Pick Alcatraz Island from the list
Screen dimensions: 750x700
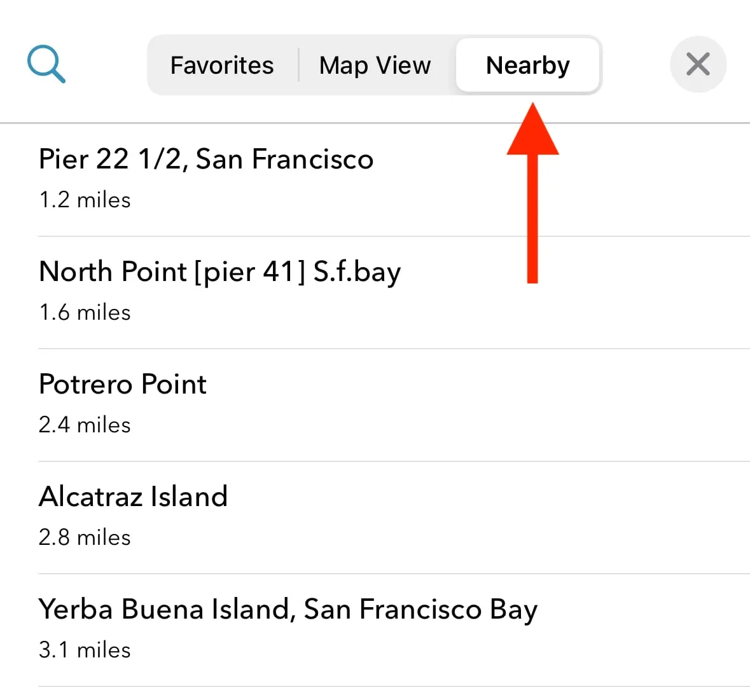coord(133,497)
